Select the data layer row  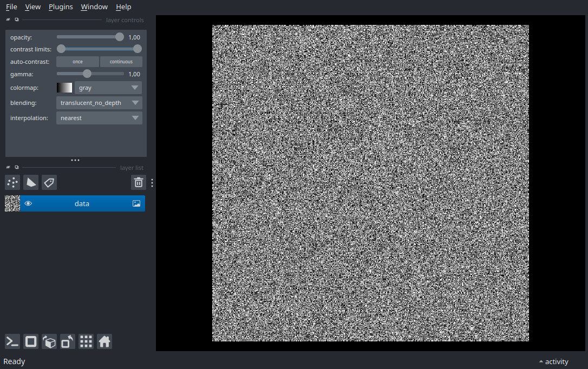click(x=75, y=203)
